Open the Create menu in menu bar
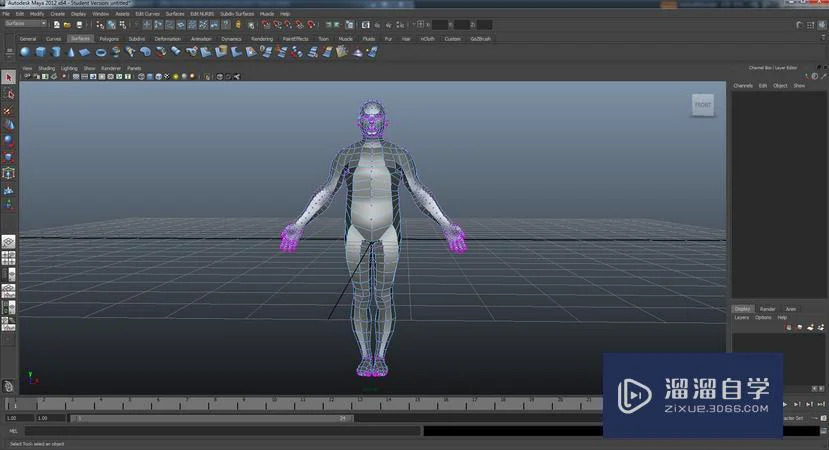 (58, 14)
